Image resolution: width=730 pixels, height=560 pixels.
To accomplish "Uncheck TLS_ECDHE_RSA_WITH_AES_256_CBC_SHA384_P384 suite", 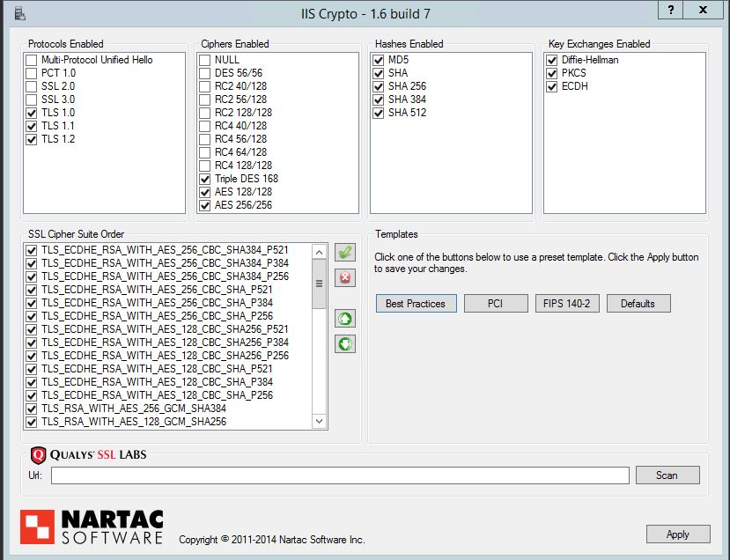I will coord(31,263).
